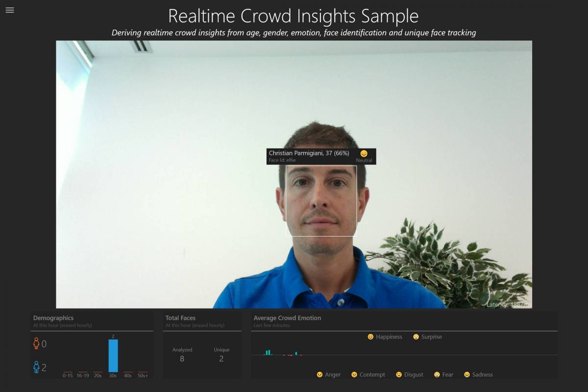
Task: Click the Average Crowd Emotion heading
Action: pyautogui.click(x=287, y=318)
